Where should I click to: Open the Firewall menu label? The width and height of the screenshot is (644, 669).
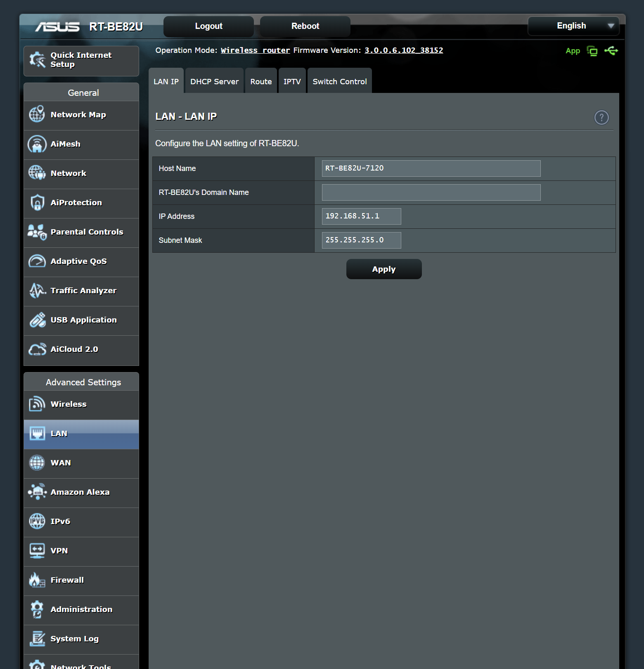pyautogui.click(x=67, y=580)
